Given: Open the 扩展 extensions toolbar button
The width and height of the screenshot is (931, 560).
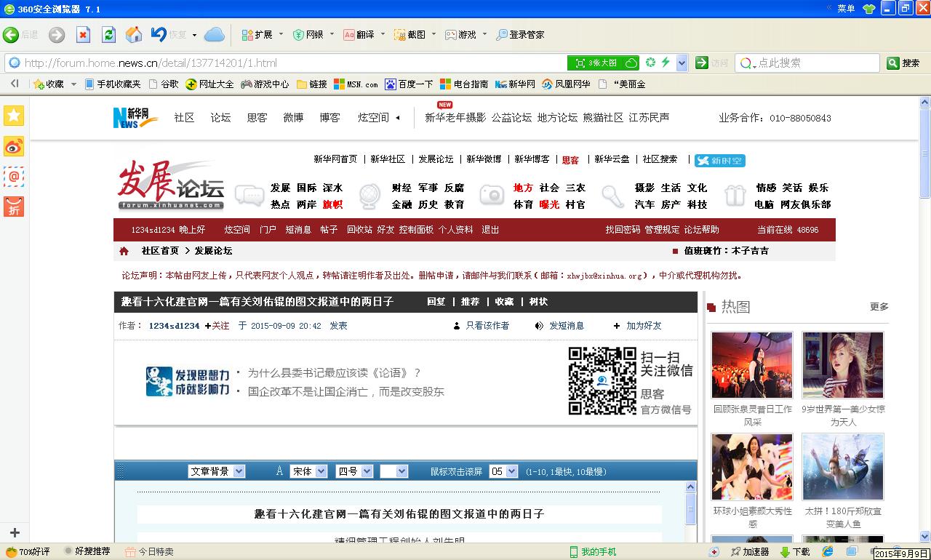Looking at the screenshot, I should [257, 34].
